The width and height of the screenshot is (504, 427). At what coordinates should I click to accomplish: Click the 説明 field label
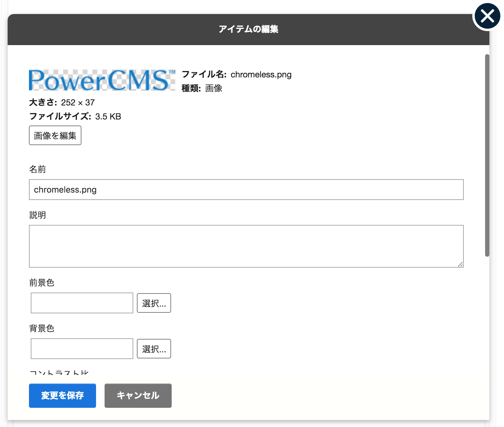(x=38, y=215)
